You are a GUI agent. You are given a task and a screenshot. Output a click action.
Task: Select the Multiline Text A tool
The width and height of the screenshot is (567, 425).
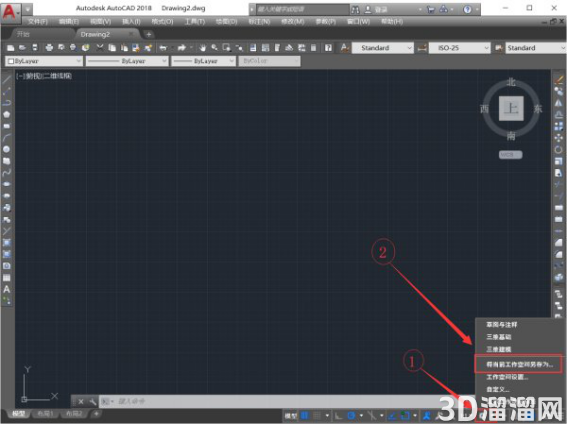pos(7,289)
